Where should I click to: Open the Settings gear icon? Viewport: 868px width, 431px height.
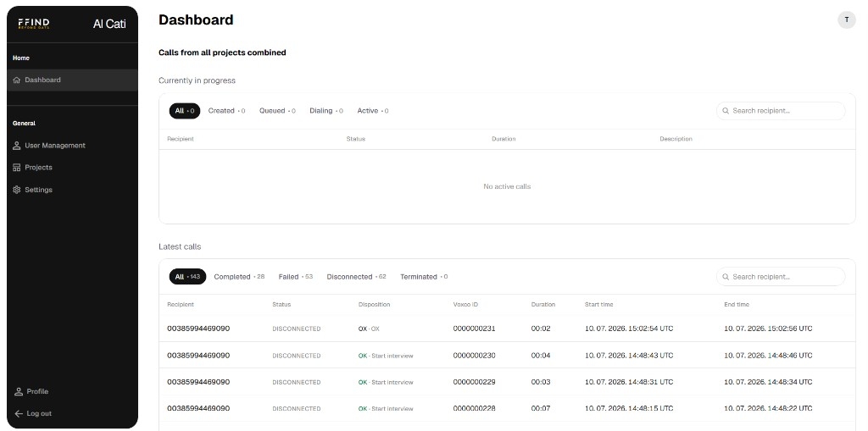point(17,190)
